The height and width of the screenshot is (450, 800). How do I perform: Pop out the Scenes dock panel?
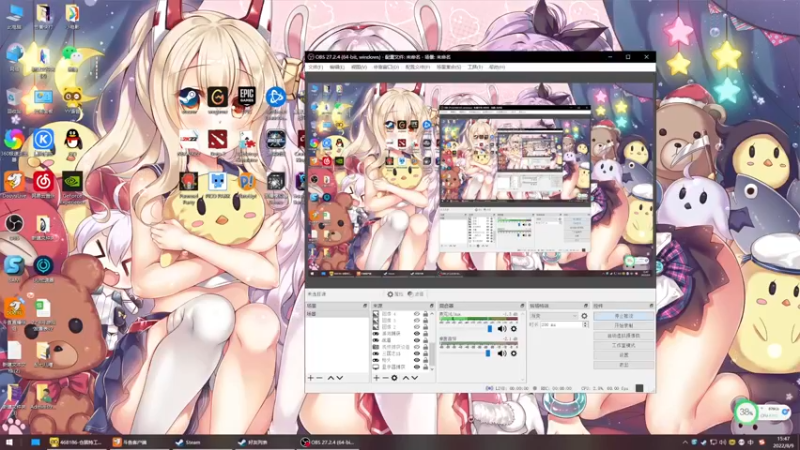[x=365, y=306]
